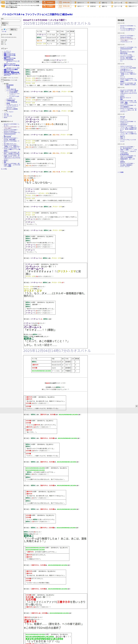Click the wiki logo icon in header
138x644 pixels.
(3, 2)
